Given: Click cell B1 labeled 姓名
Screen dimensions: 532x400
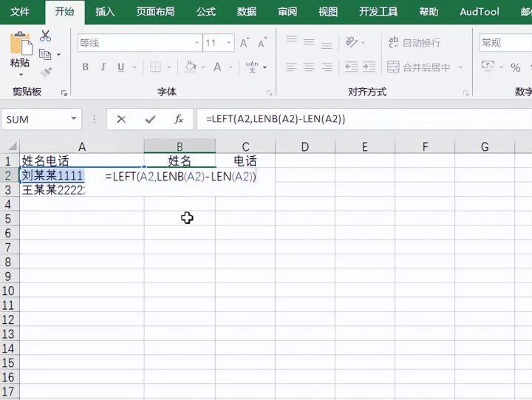Looking at the screenshot, I should tap(180, 160).
